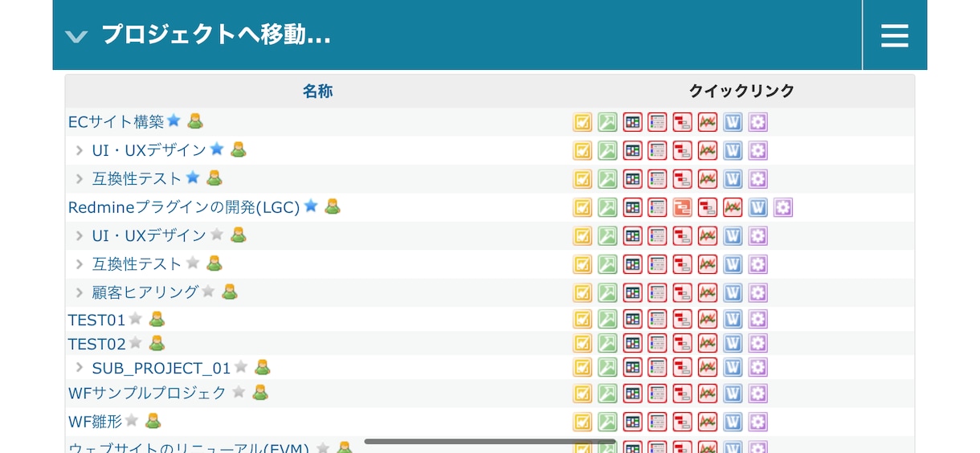980x453 pixels.
Task: Toggle star on ウェブサイトのリニューアル(EVM)
Action: pos(323,447)
